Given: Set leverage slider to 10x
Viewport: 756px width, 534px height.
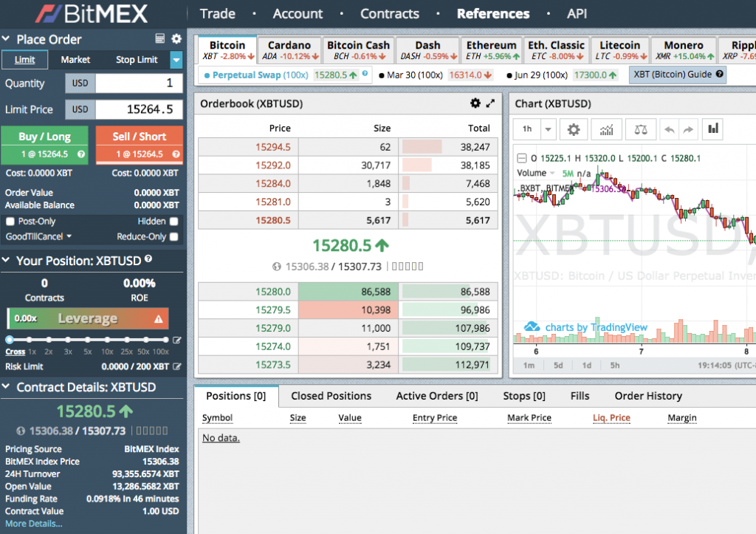Looking at the screenshot, I should 107,340.
